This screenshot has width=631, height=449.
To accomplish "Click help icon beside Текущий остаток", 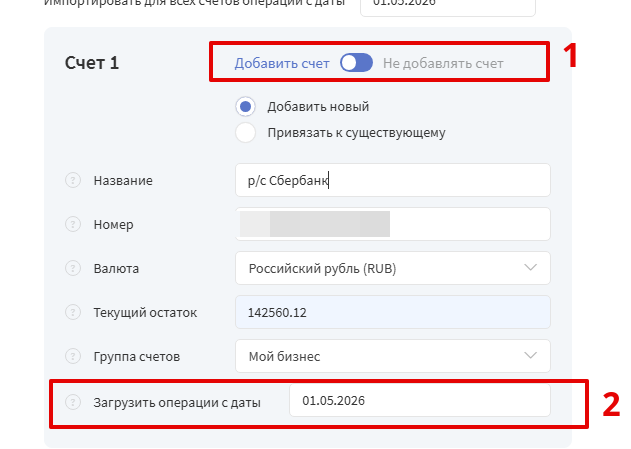I will (x=73, y=312).
